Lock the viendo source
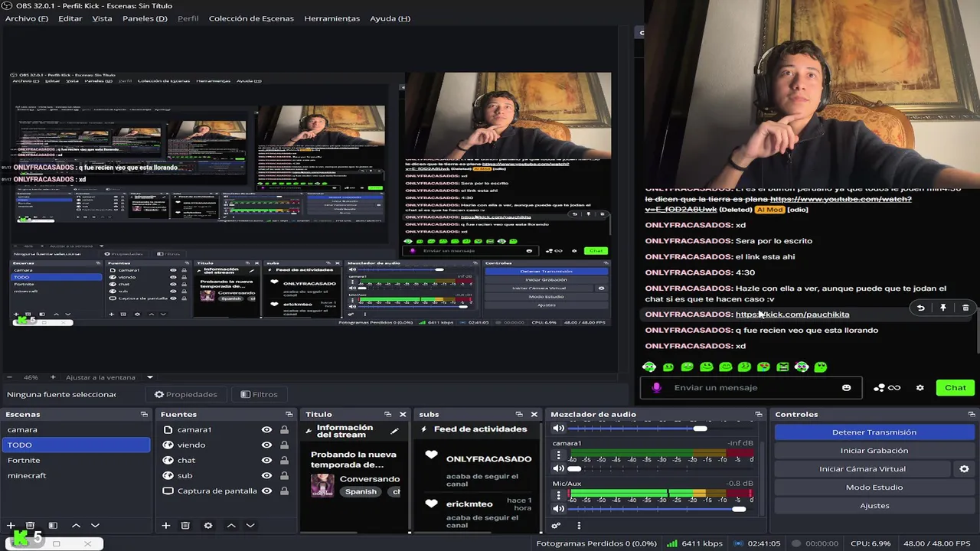980x551 pixels. click(x=284, y=445)
